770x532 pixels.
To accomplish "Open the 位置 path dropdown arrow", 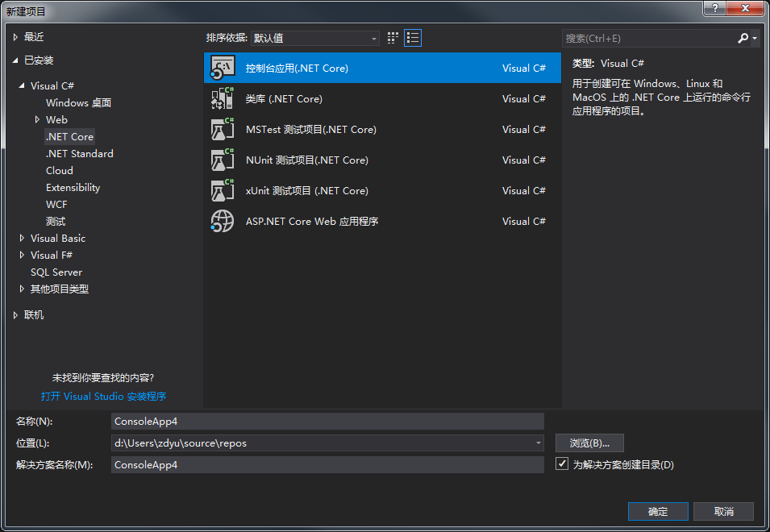I will (539, 443).
